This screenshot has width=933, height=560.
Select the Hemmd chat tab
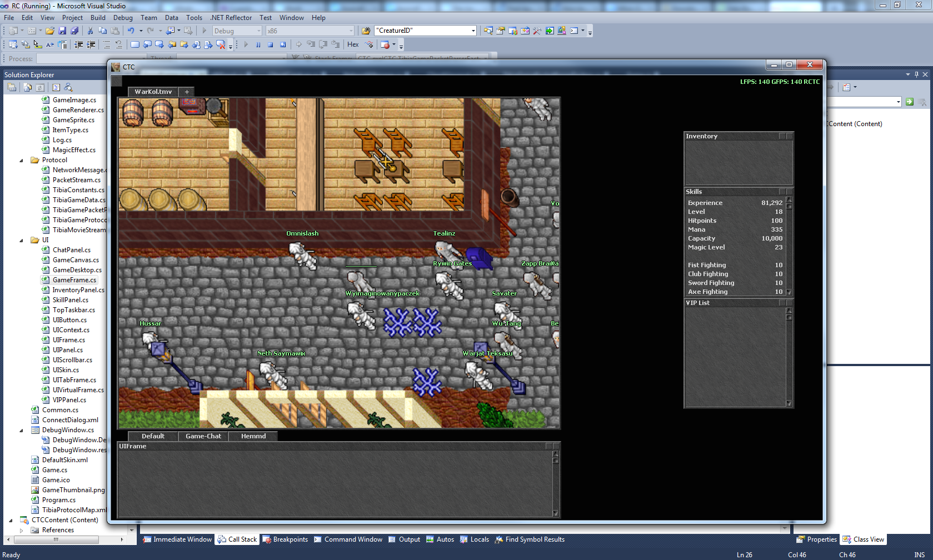[x=253, y=436]
